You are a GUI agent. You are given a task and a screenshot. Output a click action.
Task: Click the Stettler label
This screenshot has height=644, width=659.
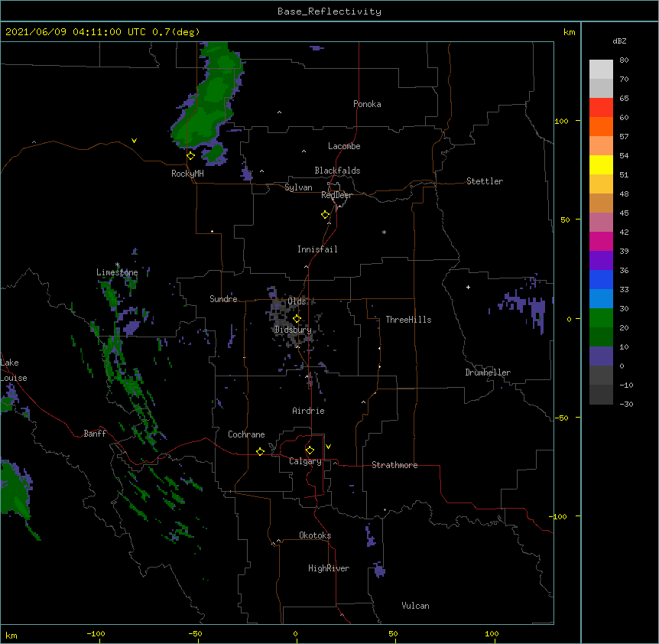pos(485,181)
